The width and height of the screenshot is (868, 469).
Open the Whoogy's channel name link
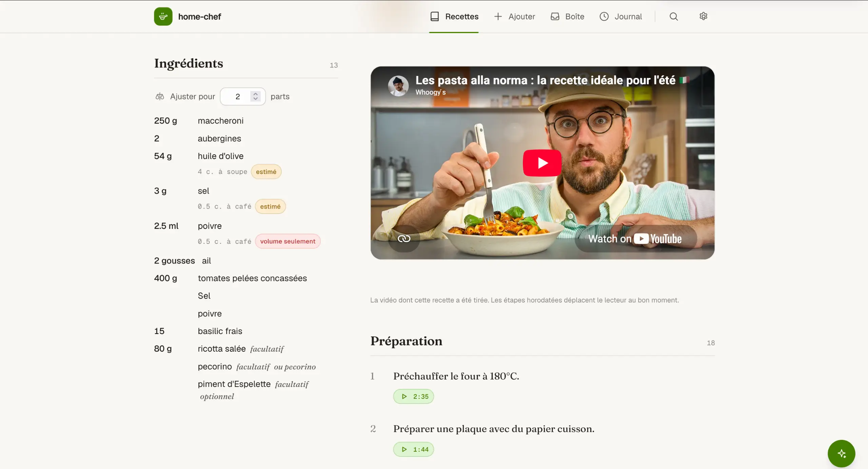(x=431, y=92)
